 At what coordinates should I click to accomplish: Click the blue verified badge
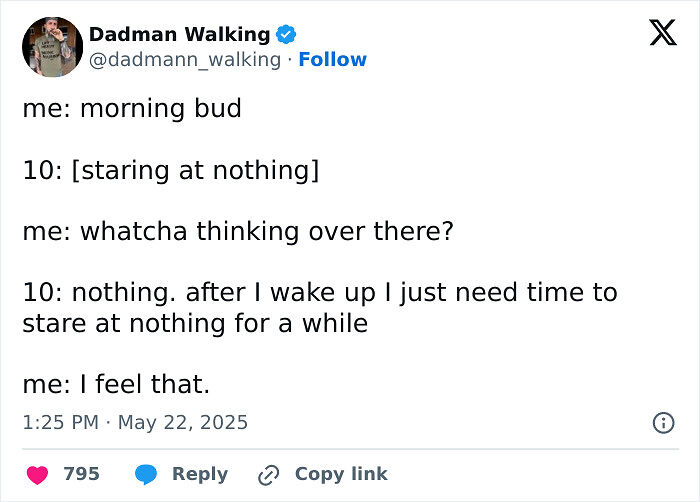click(x=285, y=34)
